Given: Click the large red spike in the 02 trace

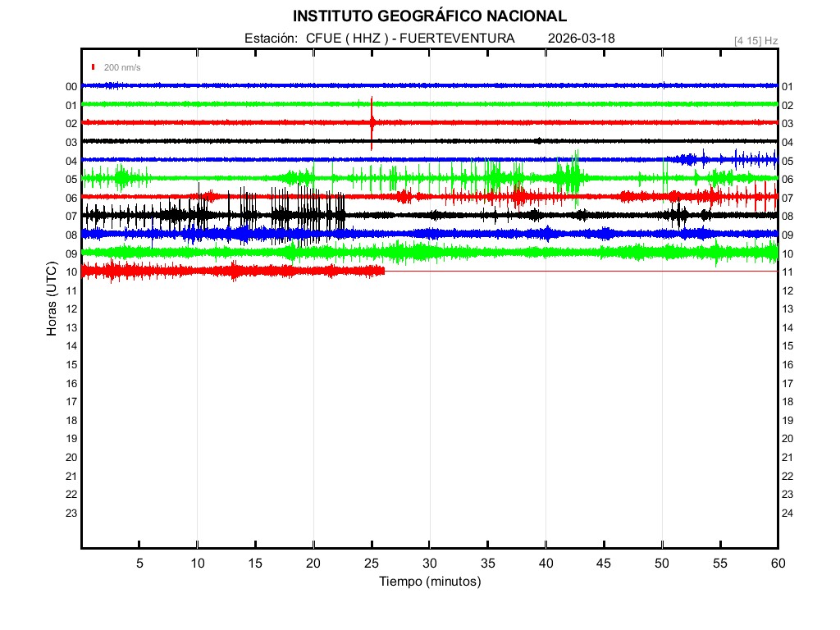Looking at the screenshot, I should tap(372, 123).
